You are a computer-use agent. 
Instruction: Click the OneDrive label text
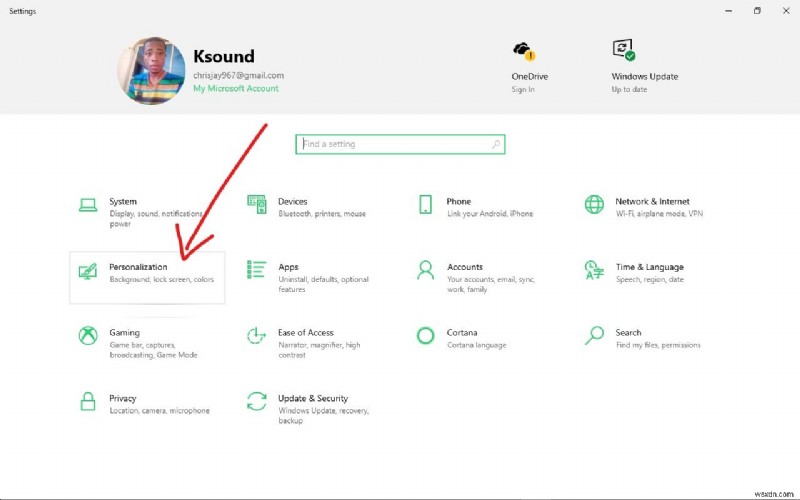pos(530,77)
